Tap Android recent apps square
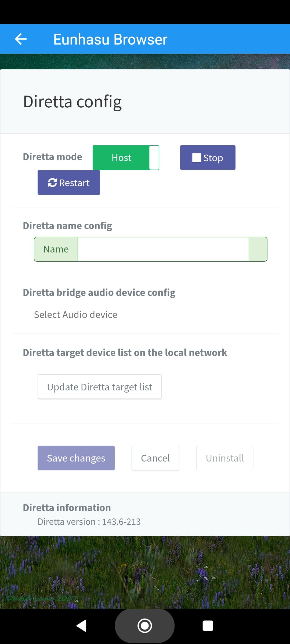 pyautogui.click(x=208, y=626)
